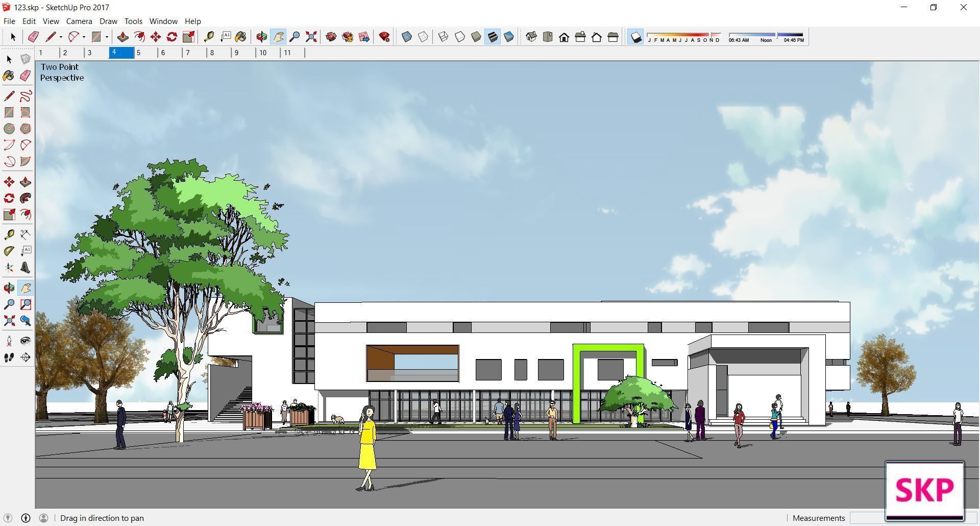Select the Pie tool in side toolbar

[26, 161]
